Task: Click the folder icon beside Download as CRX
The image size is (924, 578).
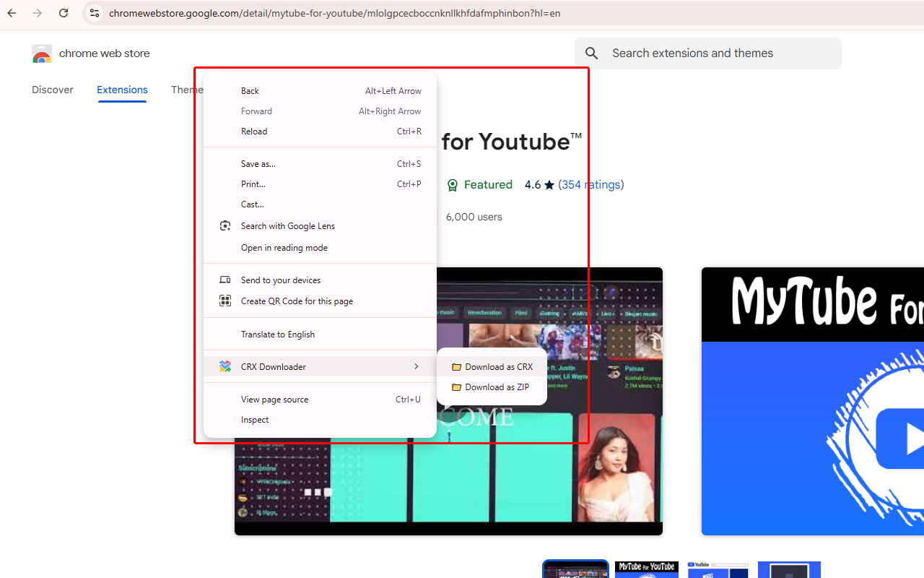Action: tap(456, 367)
